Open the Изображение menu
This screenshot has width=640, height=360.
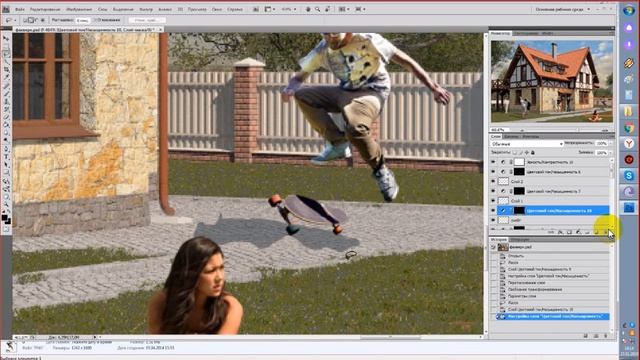(79, 9)
